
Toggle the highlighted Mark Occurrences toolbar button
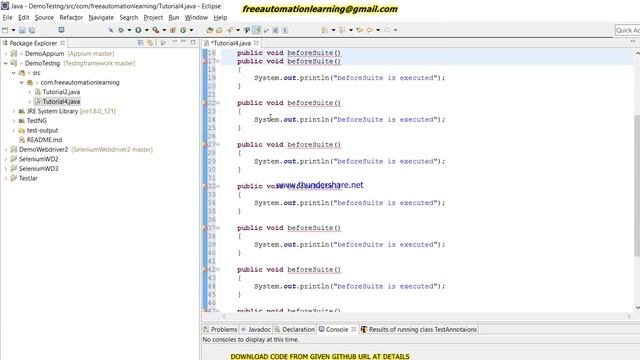257,30
